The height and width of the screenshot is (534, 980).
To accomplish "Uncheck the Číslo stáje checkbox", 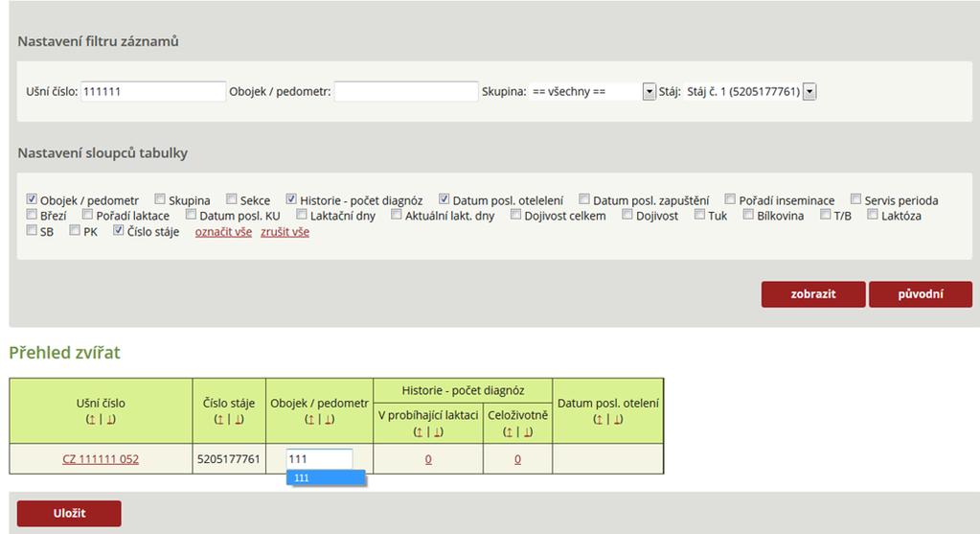I will click(118, 230).
